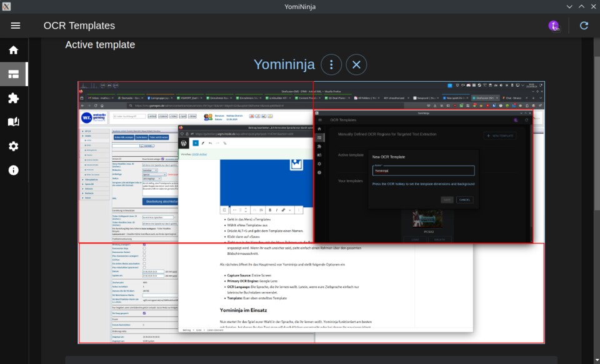
Task: Close the YomiNinja window
Action: click(592, 6)
